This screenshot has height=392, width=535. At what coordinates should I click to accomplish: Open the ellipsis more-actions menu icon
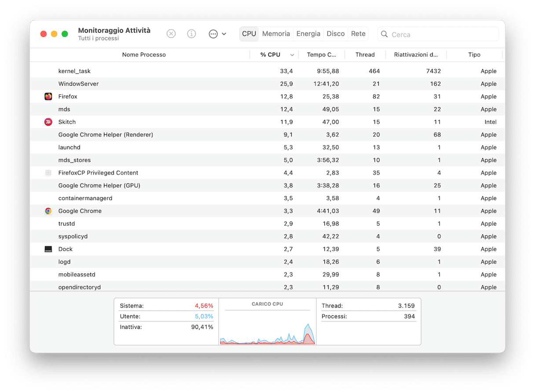(213, 34)
